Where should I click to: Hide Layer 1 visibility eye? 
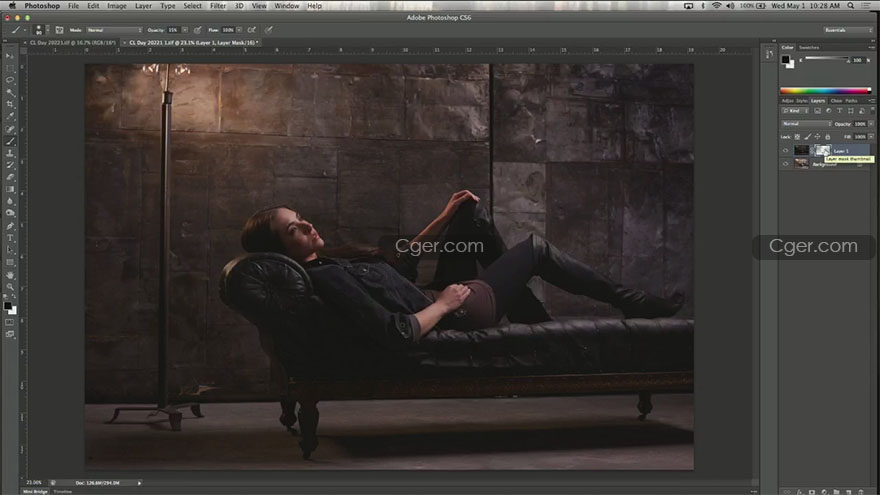785,150
